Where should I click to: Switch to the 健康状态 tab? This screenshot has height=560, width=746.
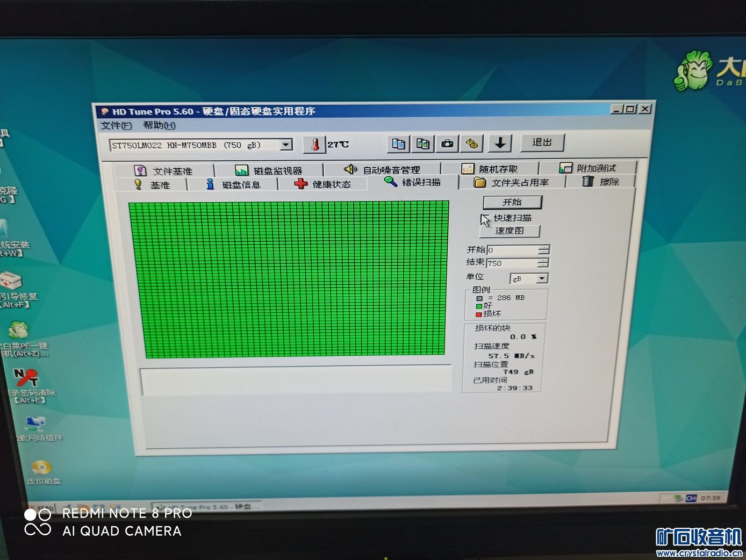pyautogui.click(x=322, y=184)
